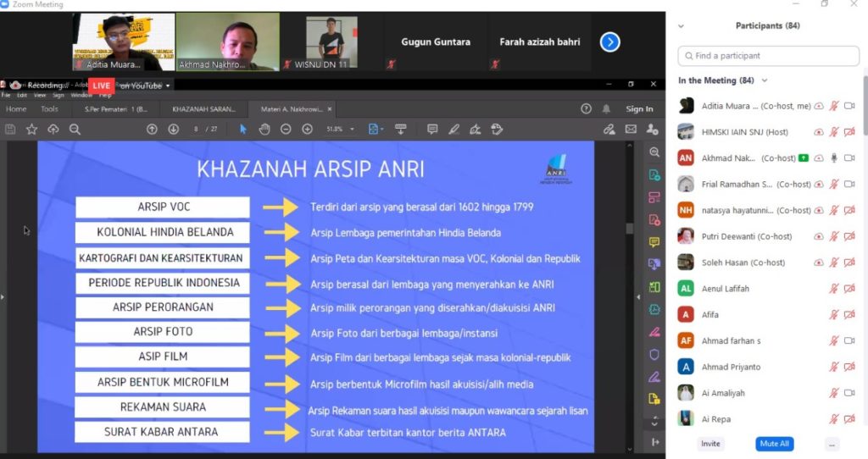Open the Tools tab in Acrobat
The image size is (868, 459).
[49, 109]
